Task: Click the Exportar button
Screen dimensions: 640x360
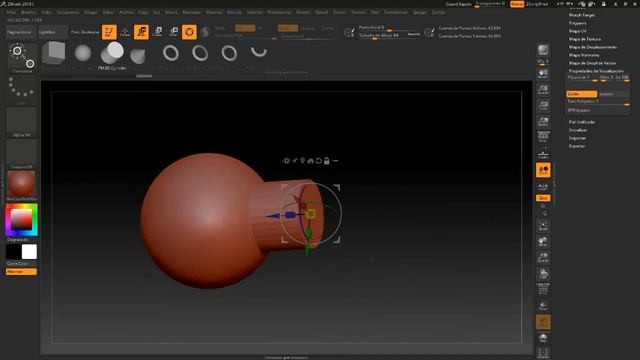Action: [577, 146]
